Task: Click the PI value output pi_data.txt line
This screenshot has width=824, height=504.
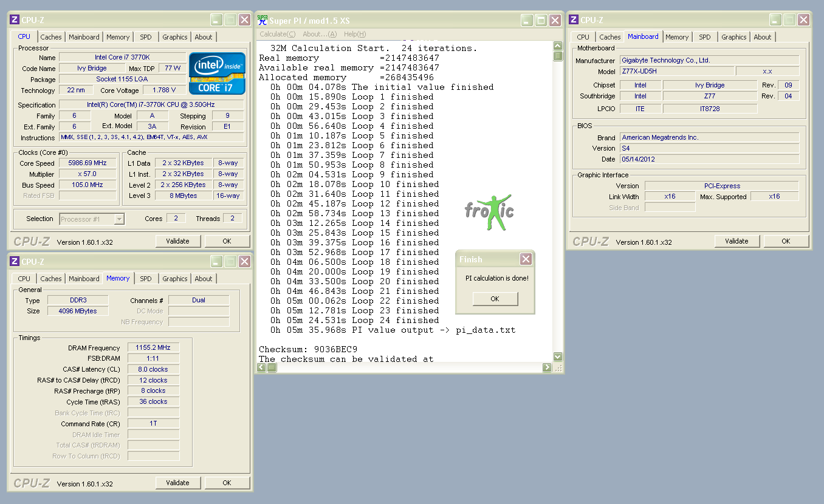Action: click(393, 330)
